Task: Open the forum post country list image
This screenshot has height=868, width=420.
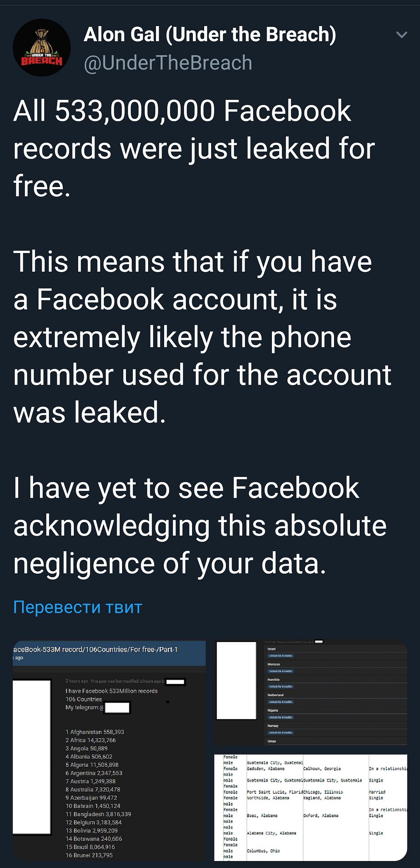Action: pos(109,750)
